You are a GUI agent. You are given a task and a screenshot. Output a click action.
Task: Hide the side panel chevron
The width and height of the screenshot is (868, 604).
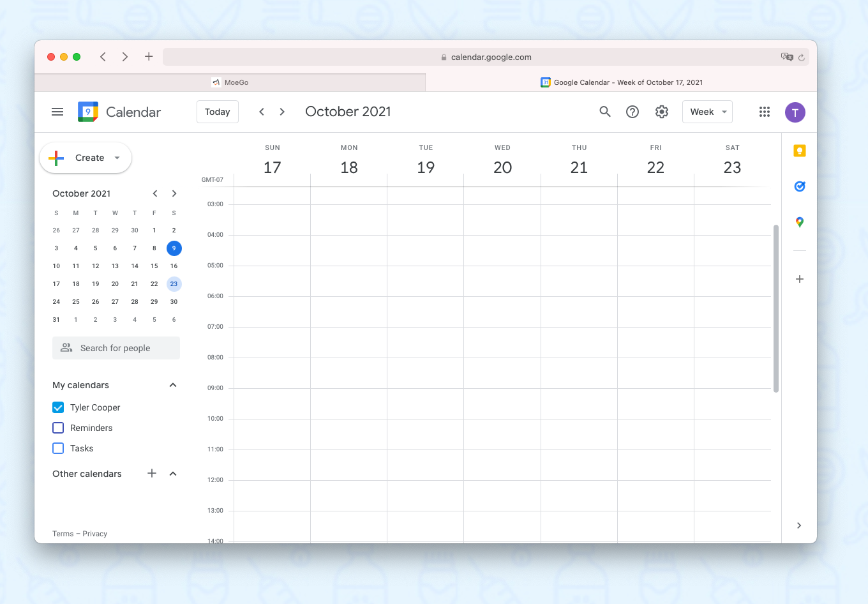coord(799,525)
